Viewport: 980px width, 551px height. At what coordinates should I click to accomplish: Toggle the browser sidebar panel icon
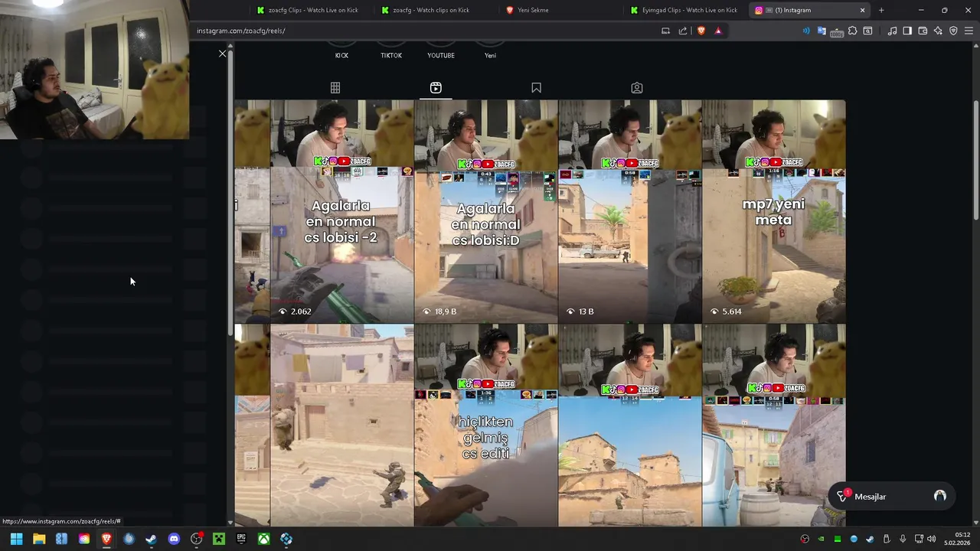(x=907, y=31)
